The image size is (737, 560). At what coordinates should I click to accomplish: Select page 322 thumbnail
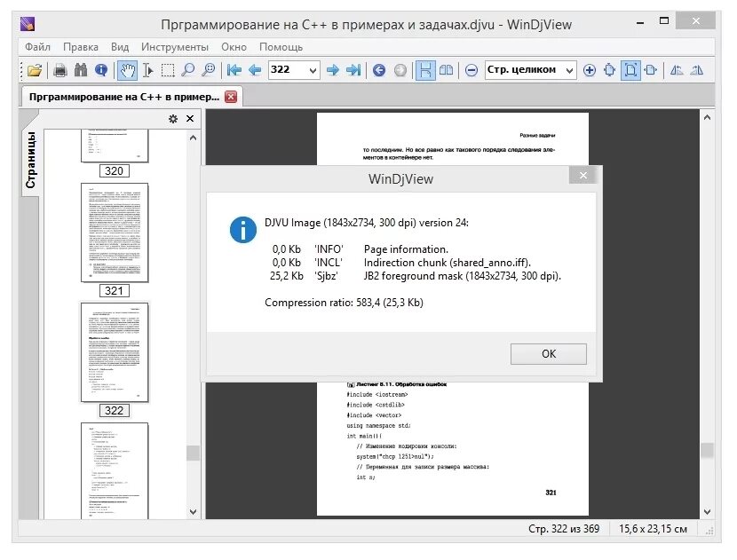click(x=115, y=352)
